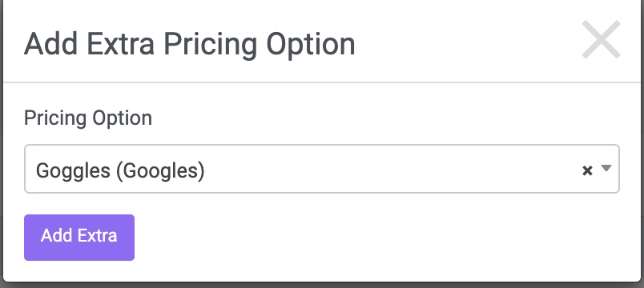The image size is (644, 288).
Task: Close the Add Extra Pricing Option dialog
Action: 601,39
